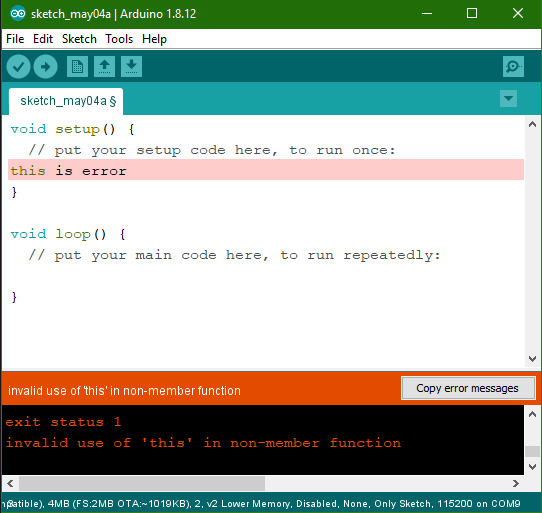Click the editor scrollbar down arrow

coord(533,359)
